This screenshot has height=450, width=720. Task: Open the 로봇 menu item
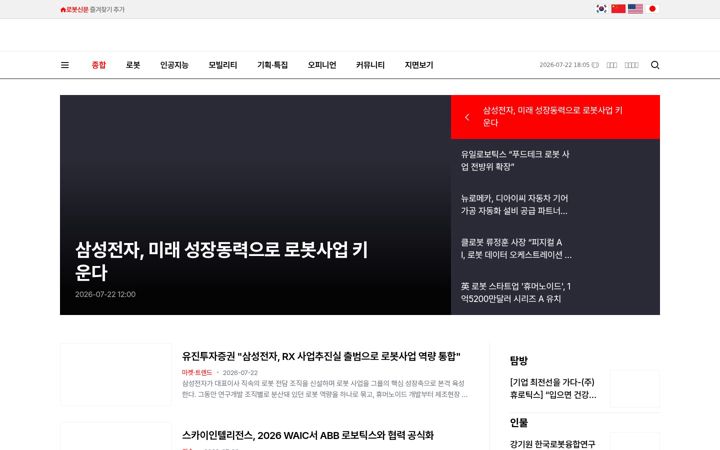click(x=133, y=65)
